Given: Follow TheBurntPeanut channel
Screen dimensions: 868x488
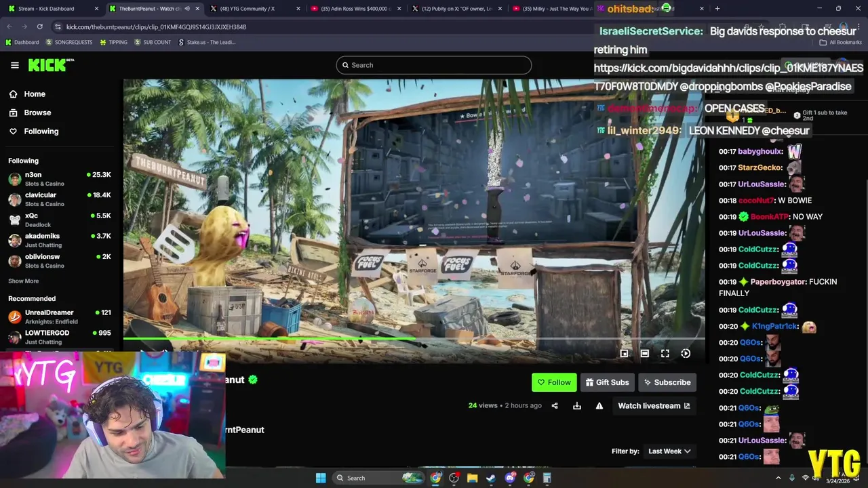Looking at the screenshot, I should [x=554, y=382].
